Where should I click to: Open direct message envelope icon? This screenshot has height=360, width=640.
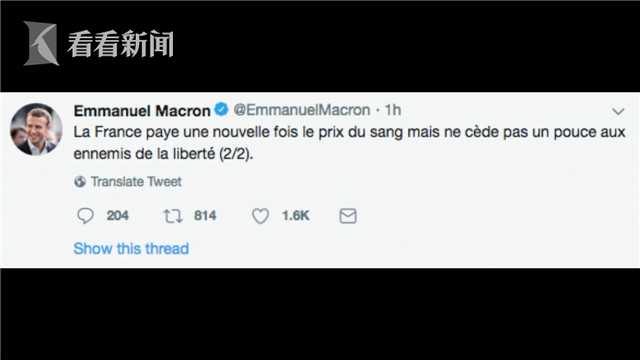point(348,216)
